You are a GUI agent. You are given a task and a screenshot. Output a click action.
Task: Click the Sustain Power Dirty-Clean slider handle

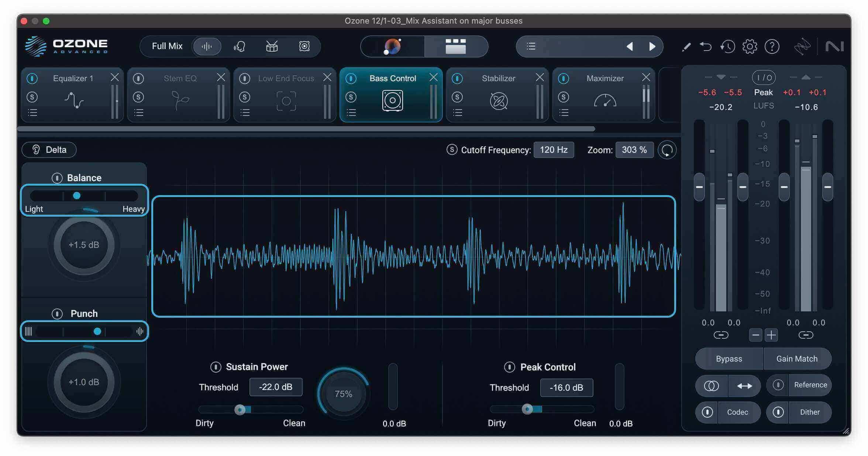[240, 410]
